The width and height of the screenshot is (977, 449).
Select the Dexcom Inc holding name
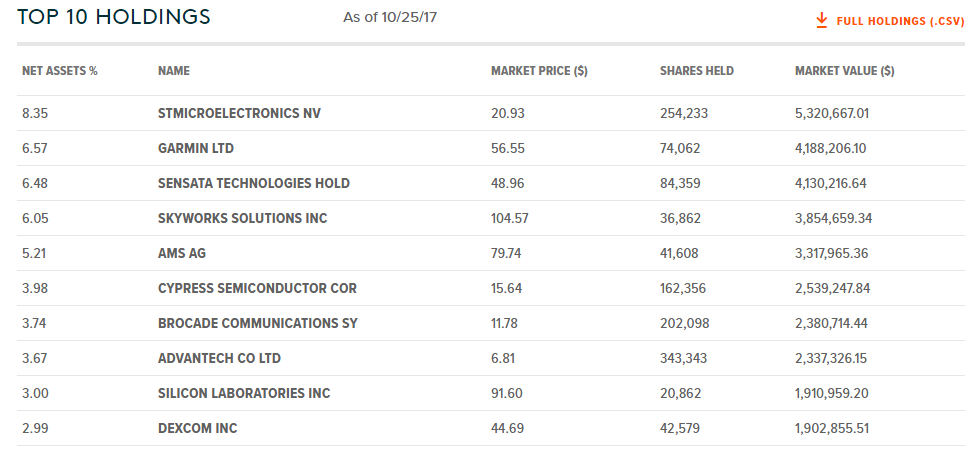(x=197, y=428)
